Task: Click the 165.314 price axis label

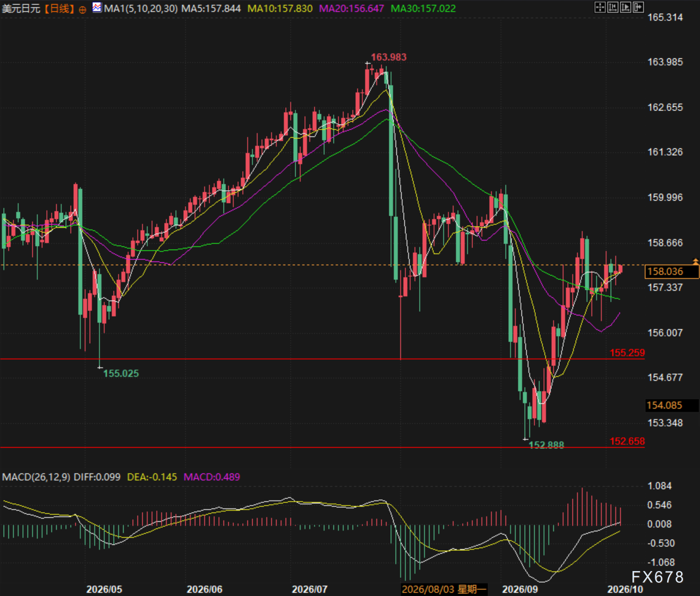Action: pos(665,17)
